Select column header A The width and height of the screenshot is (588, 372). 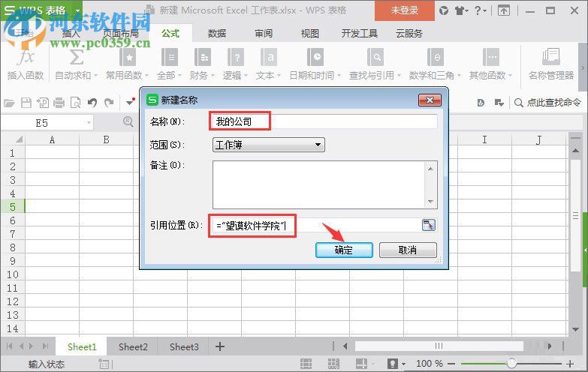[52, 139]
